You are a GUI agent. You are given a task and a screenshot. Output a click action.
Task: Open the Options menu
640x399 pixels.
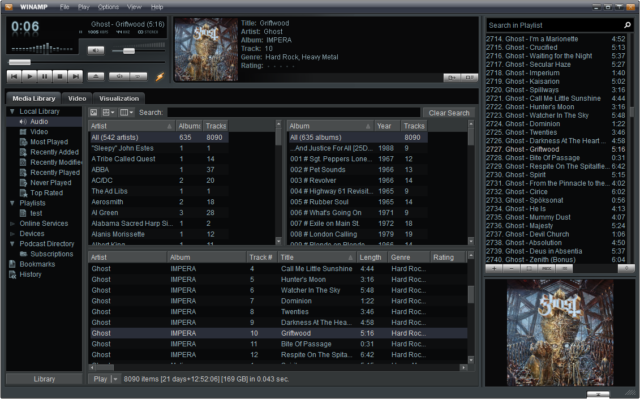[108, 7]
